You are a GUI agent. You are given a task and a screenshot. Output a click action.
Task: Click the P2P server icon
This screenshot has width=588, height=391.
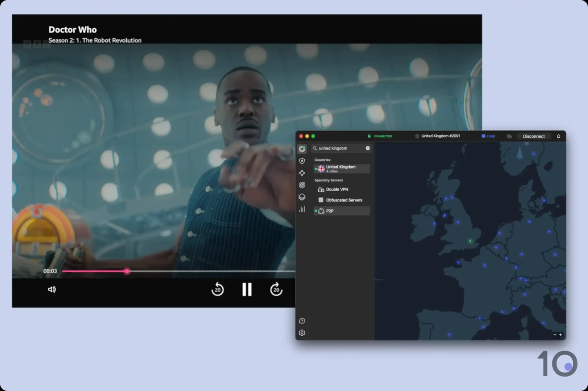point(321,211)
